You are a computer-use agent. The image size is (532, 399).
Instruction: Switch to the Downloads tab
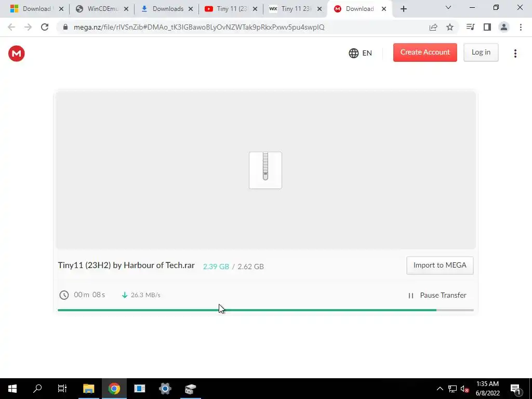162,9
